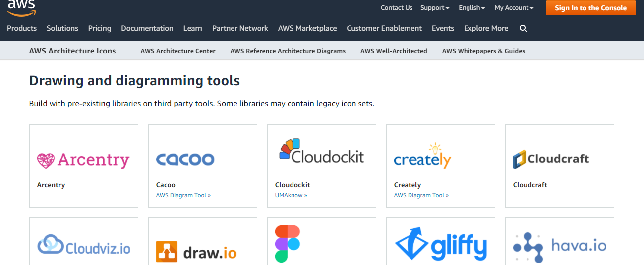Open the Customer Enablement menu
Screen dimensions: 644x265
(384, 28)
